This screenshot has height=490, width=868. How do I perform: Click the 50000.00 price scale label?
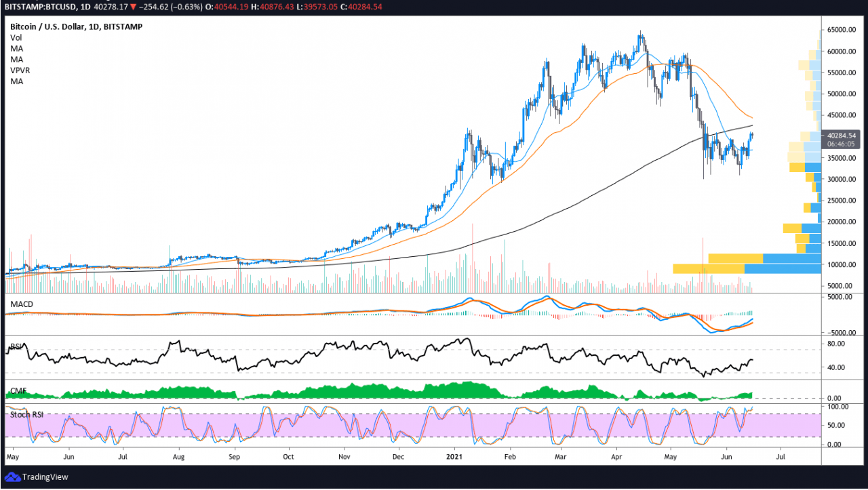pyautogui.click(x=843, y=94)
